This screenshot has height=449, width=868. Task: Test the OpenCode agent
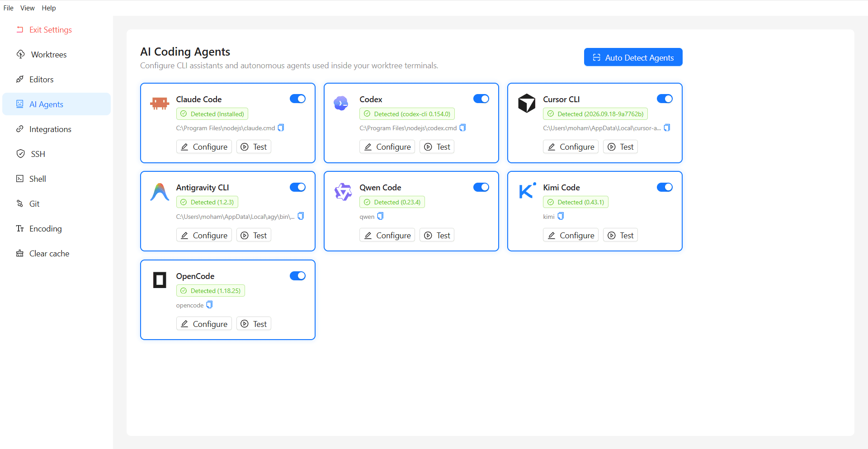coord(254,324)
